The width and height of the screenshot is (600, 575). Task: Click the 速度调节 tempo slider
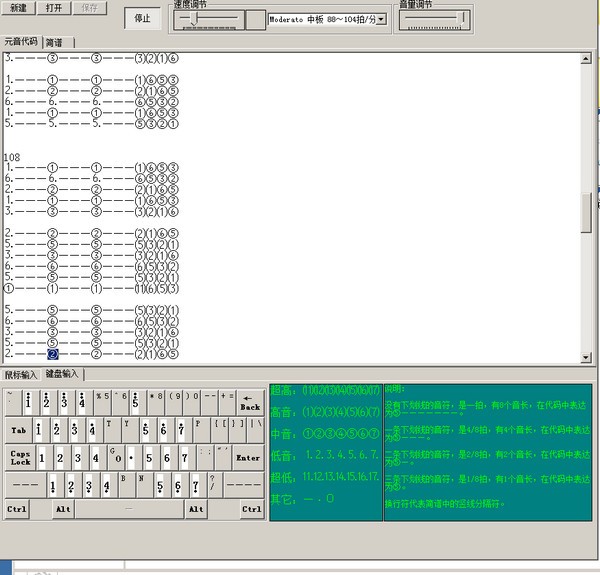coord(208,18)
